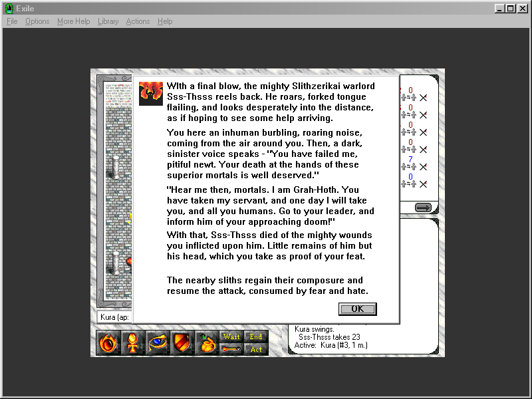Activate the Look eye icon
The image size is (532, 399).
158,342
